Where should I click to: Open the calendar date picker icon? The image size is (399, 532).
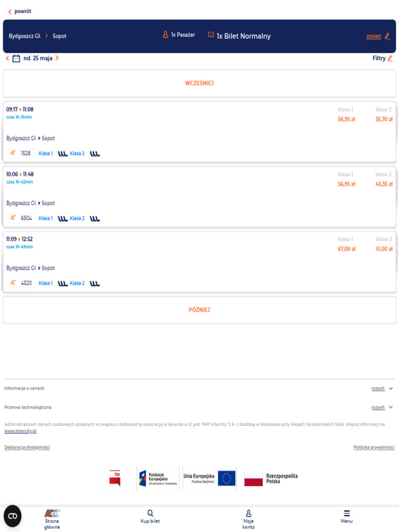[16, 58]
